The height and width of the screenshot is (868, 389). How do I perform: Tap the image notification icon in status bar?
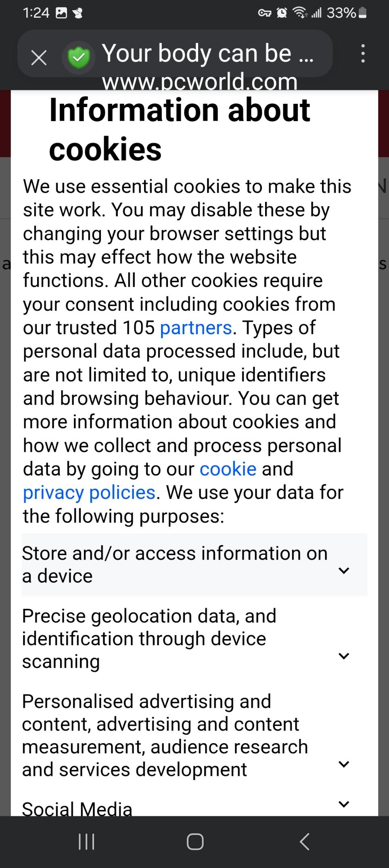(x=61, y=14)
